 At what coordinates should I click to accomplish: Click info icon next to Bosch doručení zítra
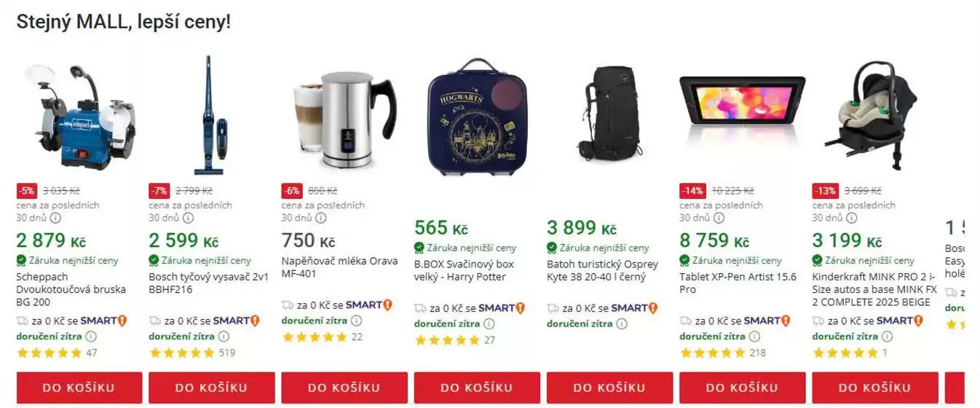(x=224, y=337)
